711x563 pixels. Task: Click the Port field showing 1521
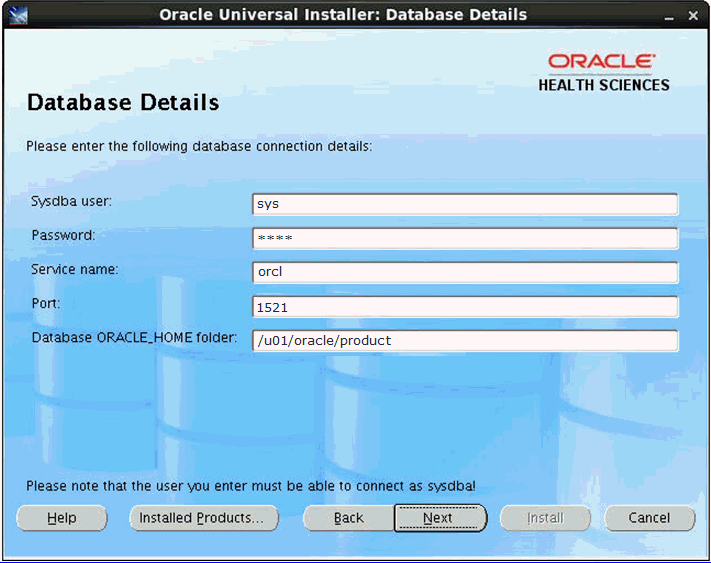(x=465, y=307)
